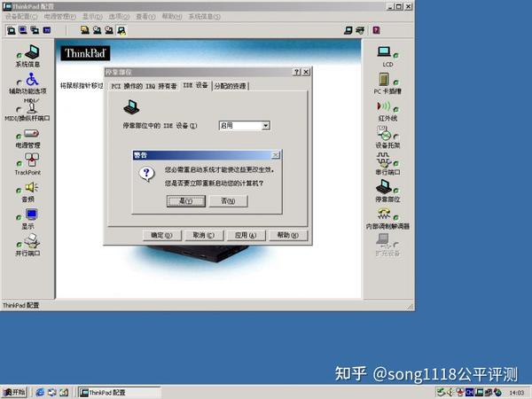Toggle the indicator beside 红外线
The image size is (532, 399).
click(396, 109)
